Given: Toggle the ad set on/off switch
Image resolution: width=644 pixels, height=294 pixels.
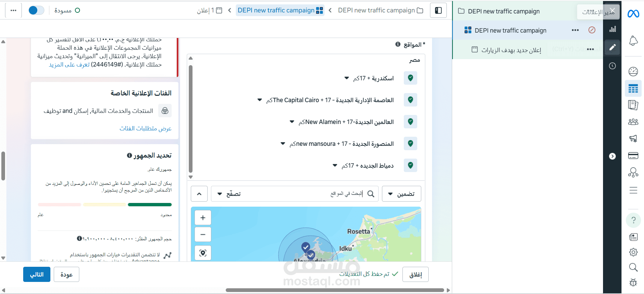Looking at the screenshot, I should pyautogui.click(x=36, y=10).
